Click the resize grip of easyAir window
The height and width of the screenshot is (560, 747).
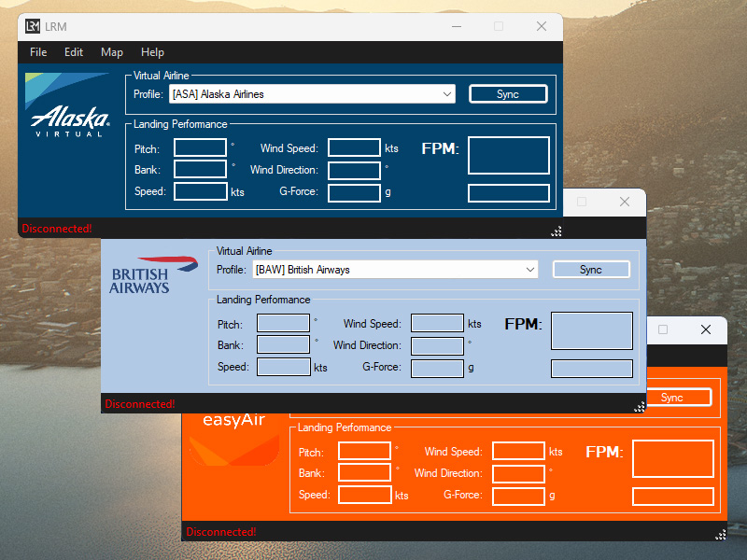click(721, 535)
